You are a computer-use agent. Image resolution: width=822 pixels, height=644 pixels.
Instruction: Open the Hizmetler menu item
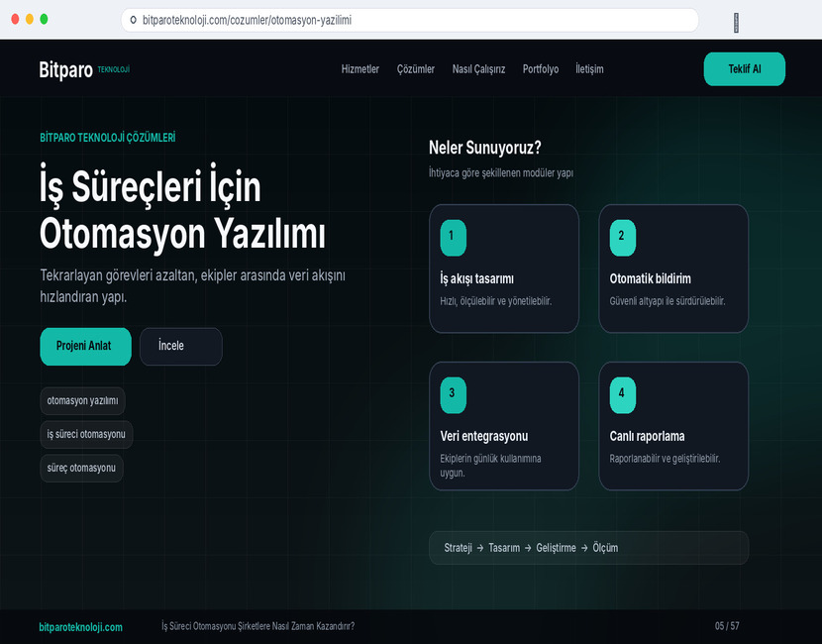pyautogui.click(x=360, y=69)
